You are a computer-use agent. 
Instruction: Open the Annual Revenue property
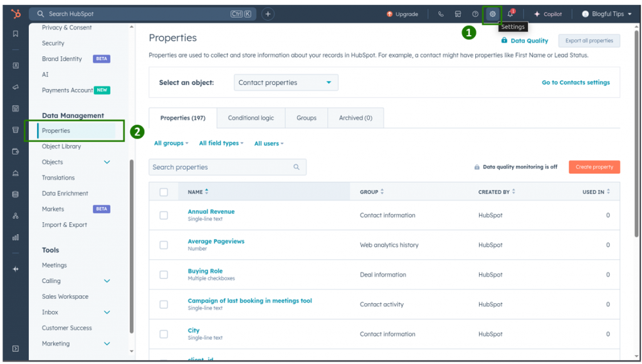211,212
